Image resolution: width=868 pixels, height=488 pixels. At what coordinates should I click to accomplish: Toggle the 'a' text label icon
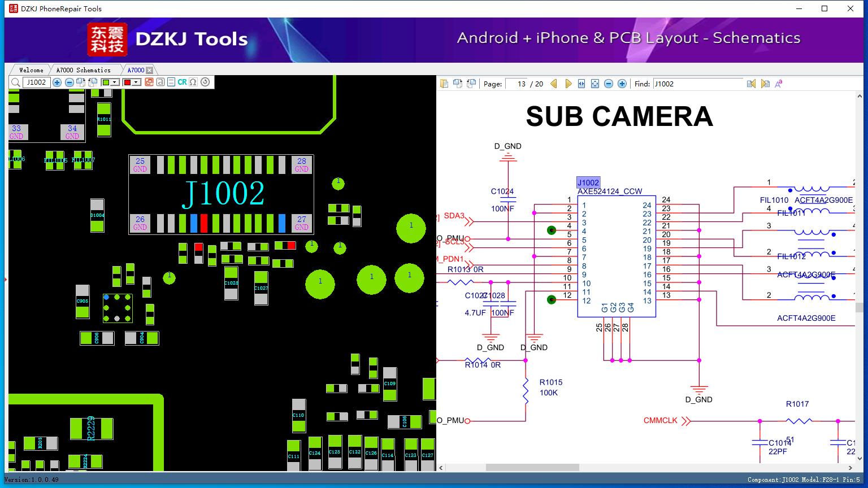[x=160, y=82]
